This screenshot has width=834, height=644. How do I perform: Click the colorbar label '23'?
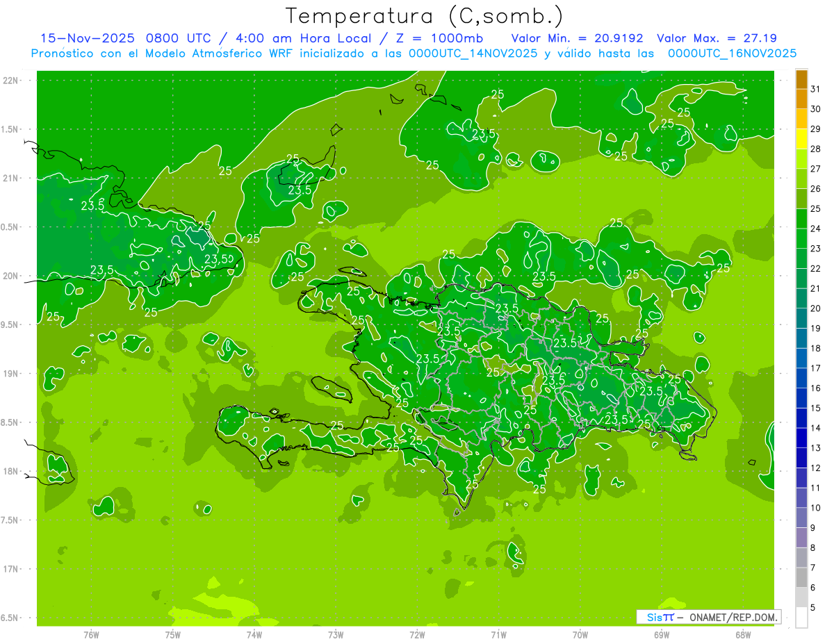point(816,249)
